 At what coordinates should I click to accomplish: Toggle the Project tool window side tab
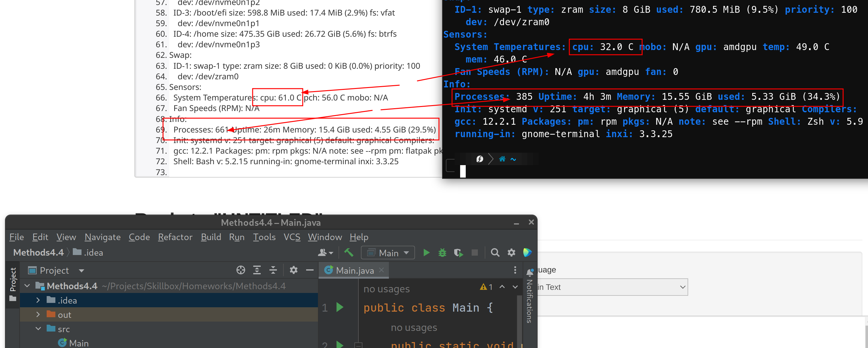[x=13, y=280]
